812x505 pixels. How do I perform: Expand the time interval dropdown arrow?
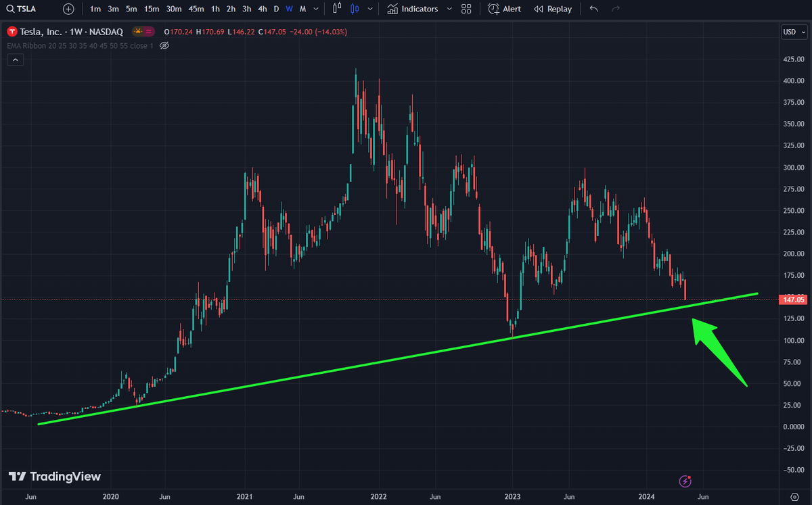[x=317, y=9]
